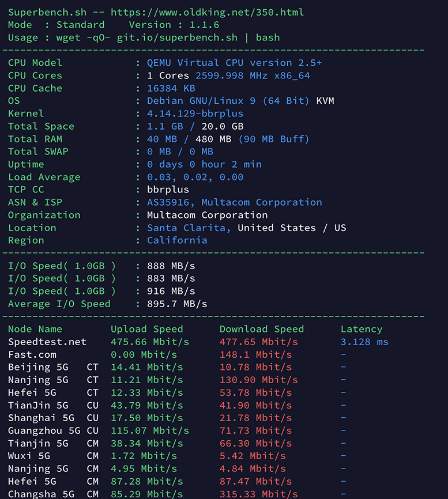This screenshot has width=448, height=499.
Task: Click the 3.128 ms latency value
Action: (x=364, y=342)
